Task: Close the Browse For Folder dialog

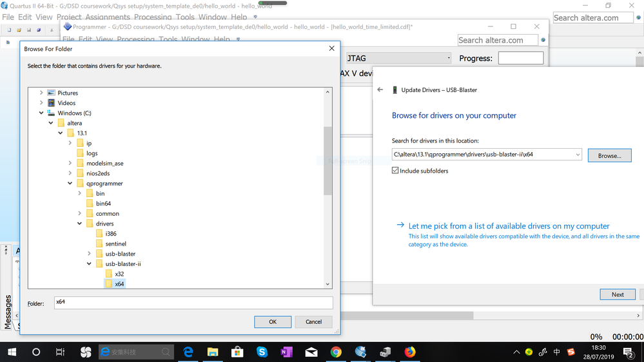Action: tap(331, 48)
